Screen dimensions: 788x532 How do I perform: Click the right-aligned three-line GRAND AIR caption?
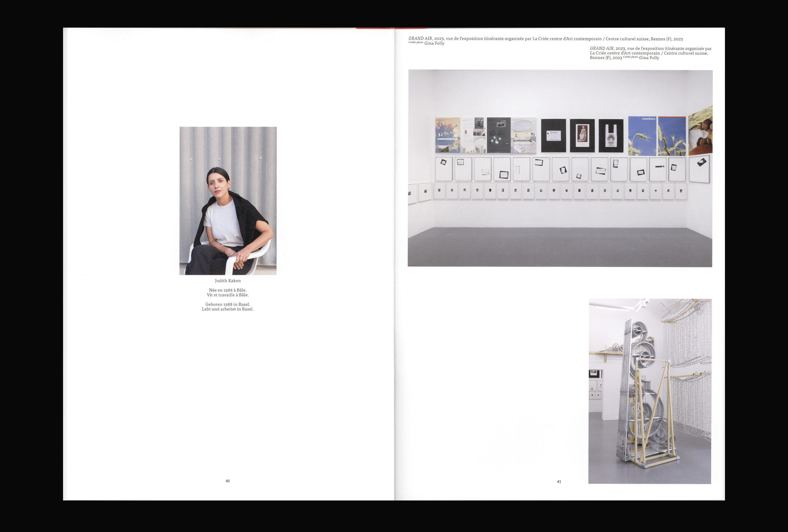click(x=651, y=53)
